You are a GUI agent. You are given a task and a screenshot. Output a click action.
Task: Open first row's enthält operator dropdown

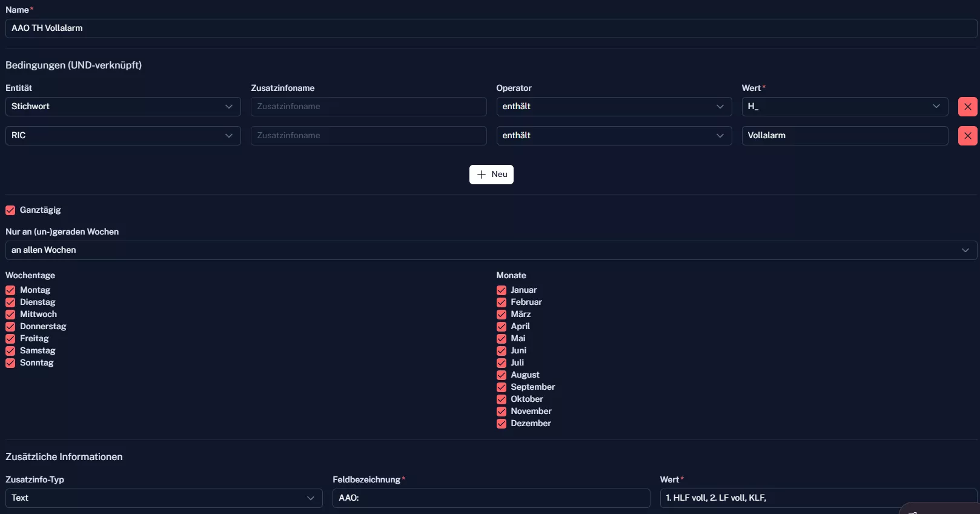[614, 107]
